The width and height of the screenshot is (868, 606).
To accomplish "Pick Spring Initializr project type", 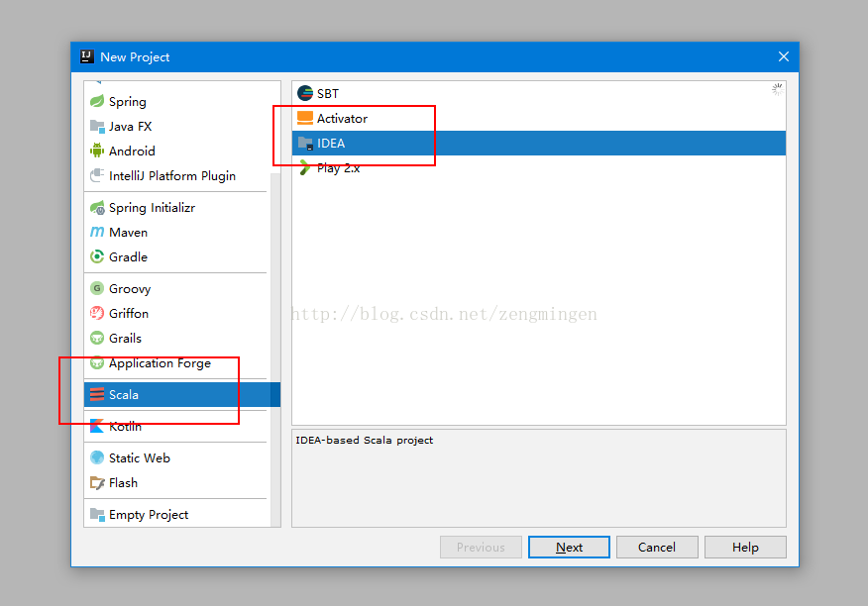I will tap(177, 208).
